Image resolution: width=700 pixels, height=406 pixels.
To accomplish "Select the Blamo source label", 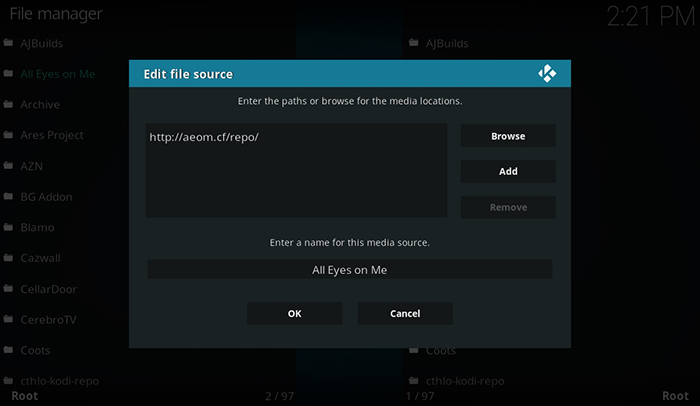I will point(37,228).
